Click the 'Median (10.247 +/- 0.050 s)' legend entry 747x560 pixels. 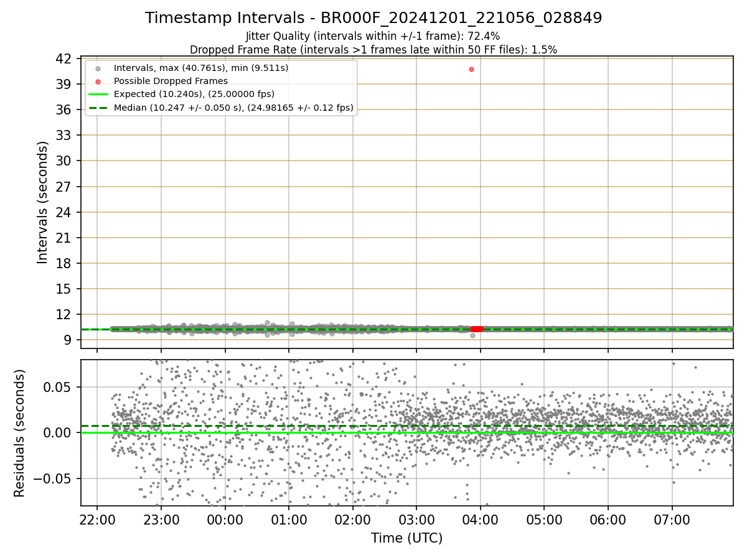point(233,108)
